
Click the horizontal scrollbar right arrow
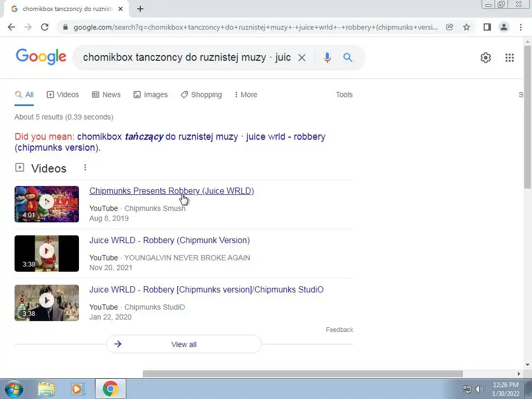(519, 374)
